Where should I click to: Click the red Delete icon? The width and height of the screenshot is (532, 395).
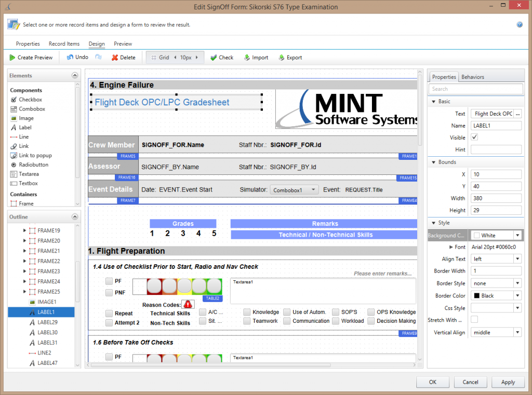point(115,58)
